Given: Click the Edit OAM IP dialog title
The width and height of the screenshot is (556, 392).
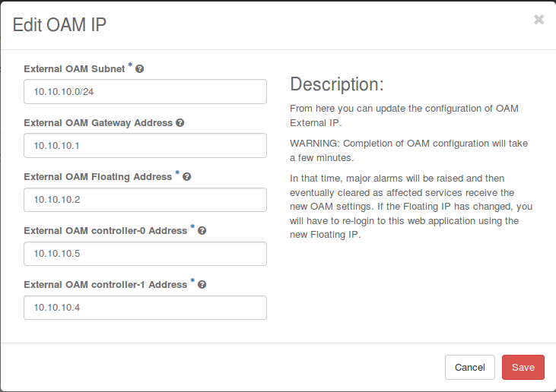Looking at the screenshot, I should (60, 24).
